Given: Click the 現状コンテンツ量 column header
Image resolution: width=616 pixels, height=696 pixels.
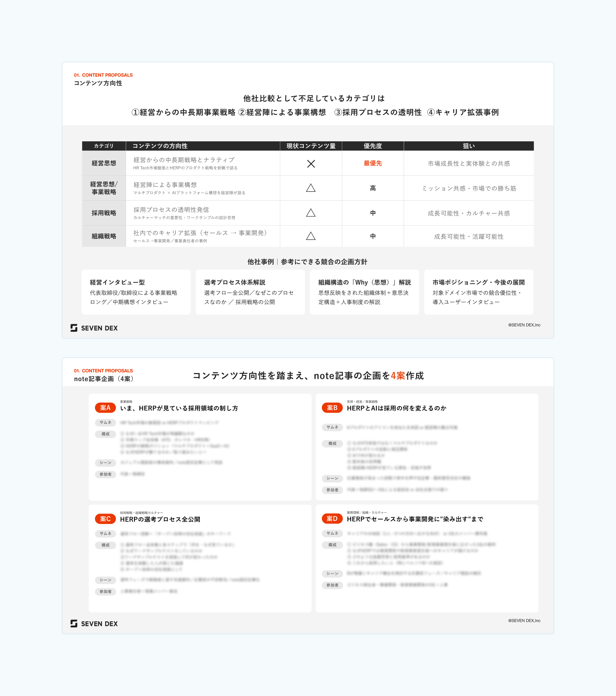Looking at the screenshot, I should click(x=311, y=146).
